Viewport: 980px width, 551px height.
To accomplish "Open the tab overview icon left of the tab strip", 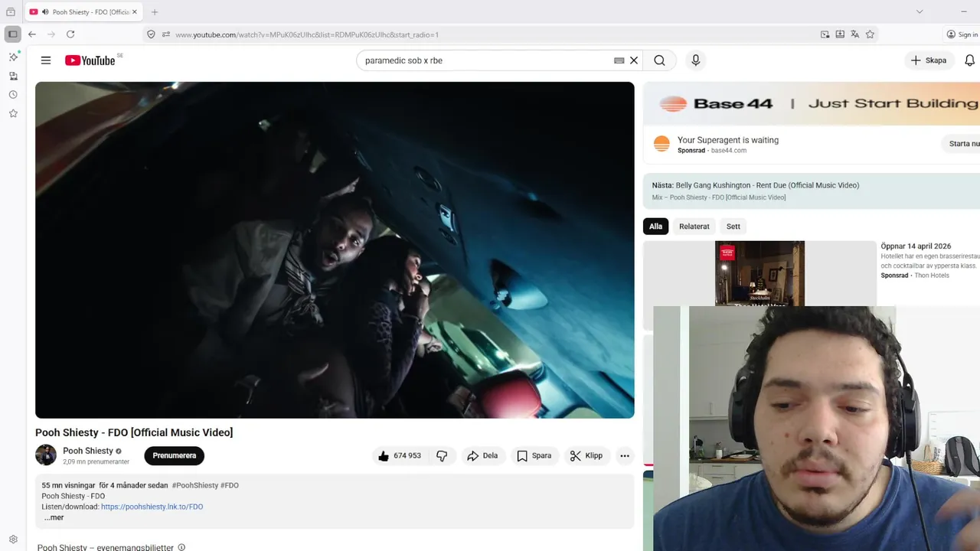I will point(11,12).
